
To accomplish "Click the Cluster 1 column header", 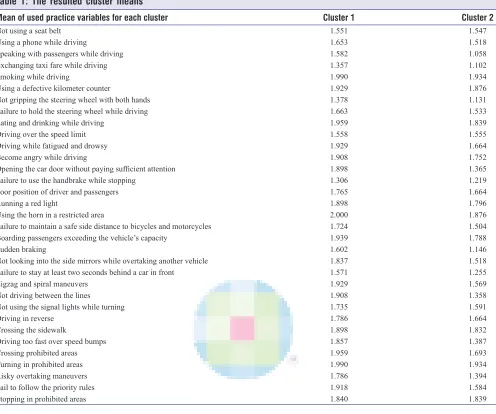I will click(x=338, y=18).
